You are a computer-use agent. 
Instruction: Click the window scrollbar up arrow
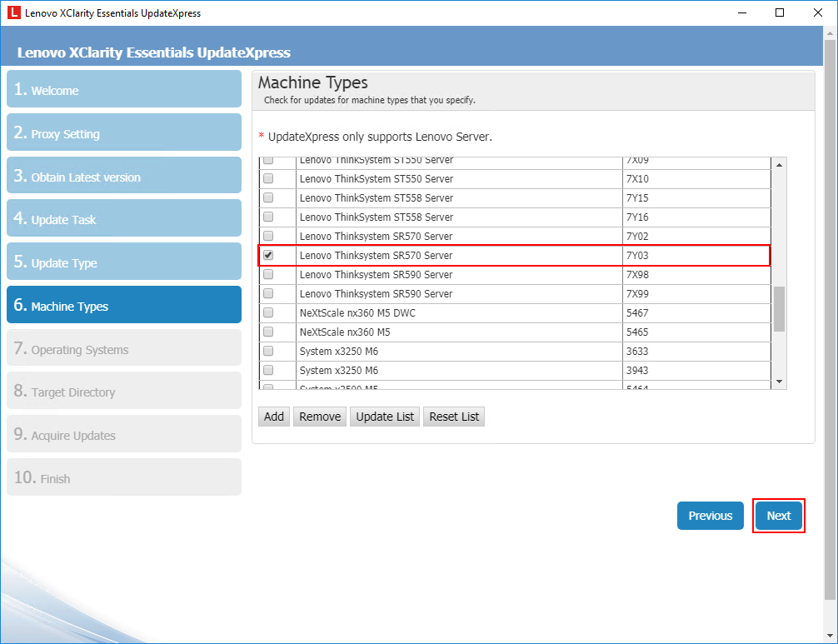tap(830, 33)
